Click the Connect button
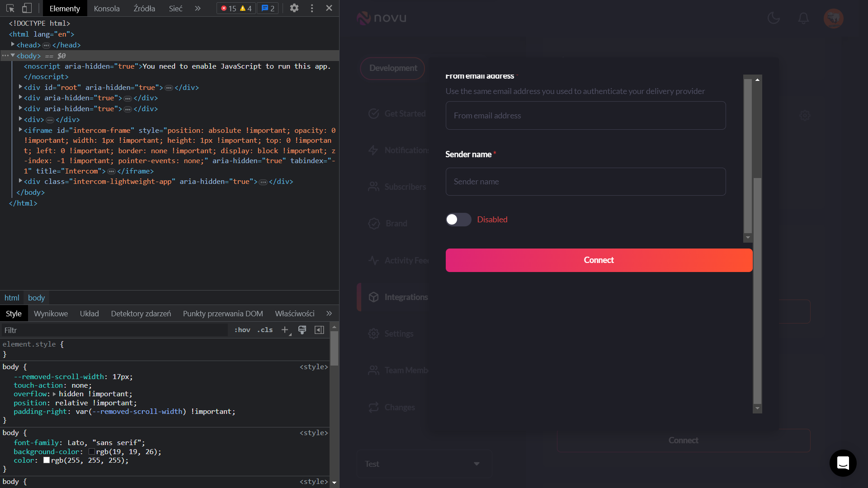 pos(599,260)
